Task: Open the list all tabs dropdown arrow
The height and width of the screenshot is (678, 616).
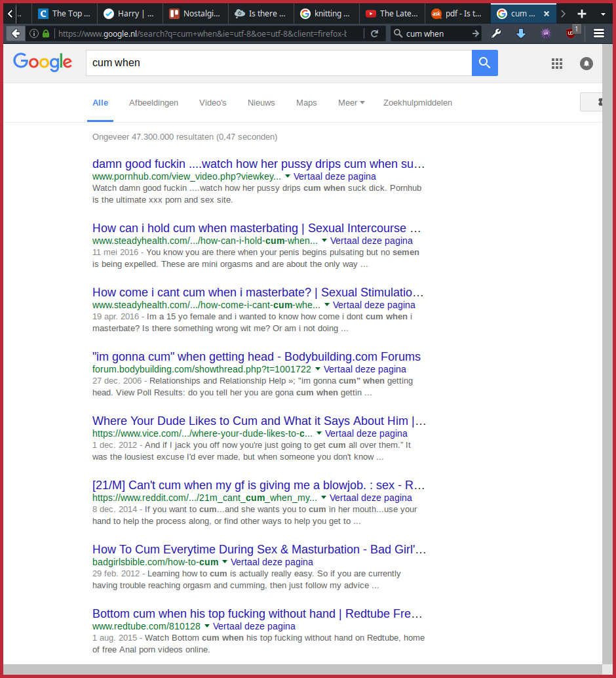Action: coord(603,13)
